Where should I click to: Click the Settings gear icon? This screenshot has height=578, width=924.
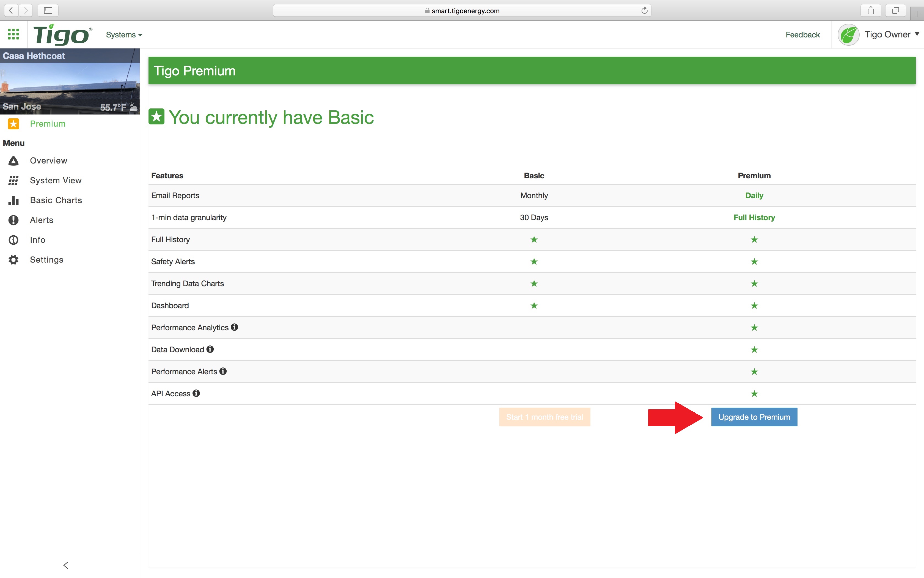(13, 260)
